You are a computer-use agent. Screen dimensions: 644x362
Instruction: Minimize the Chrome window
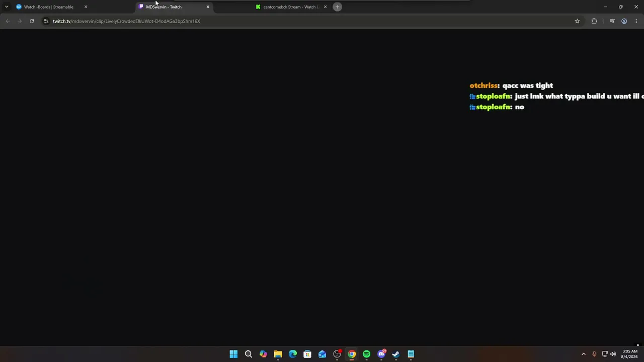click(605, 7)
